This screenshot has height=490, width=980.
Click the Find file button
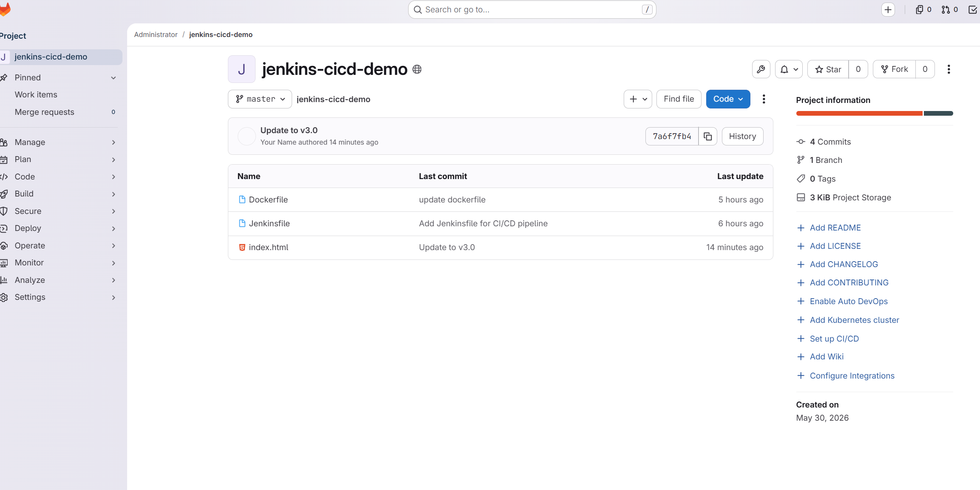(679, 99)
